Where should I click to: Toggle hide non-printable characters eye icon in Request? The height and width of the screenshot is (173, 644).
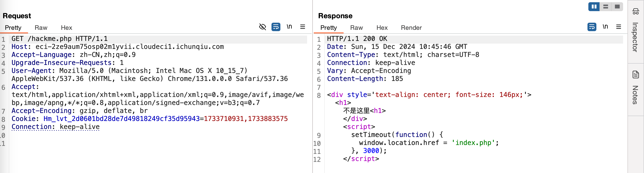pos(262,27)
